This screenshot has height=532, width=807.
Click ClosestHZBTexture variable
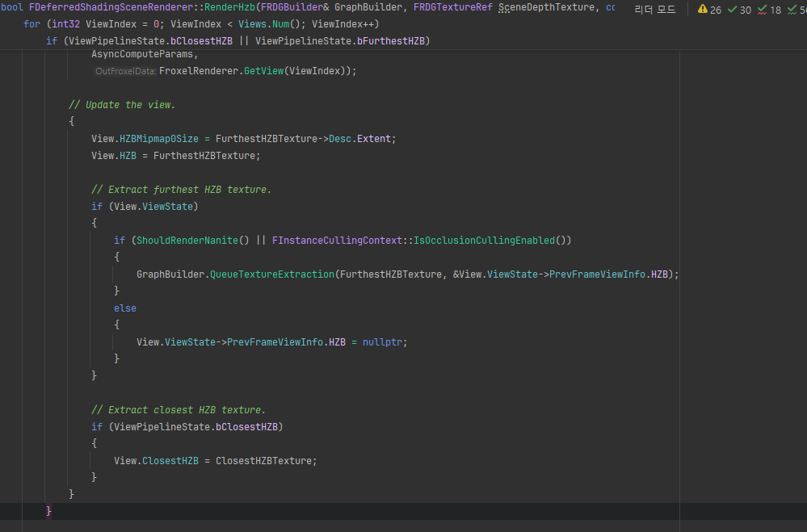click(x=263, y=461)
